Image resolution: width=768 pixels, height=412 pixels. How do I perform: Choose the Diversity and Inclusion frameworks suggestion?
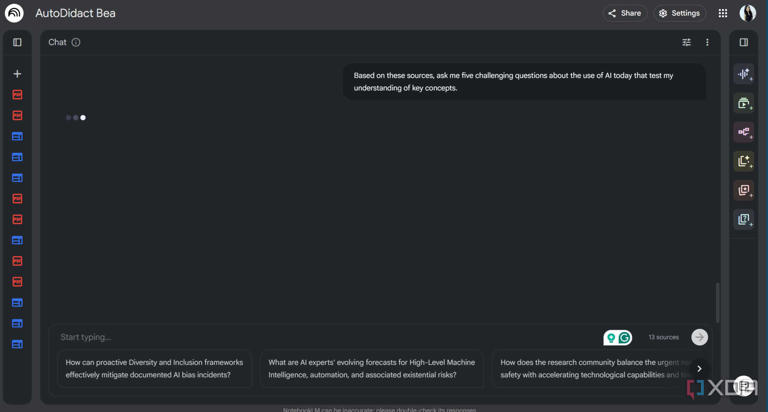pyautogui.click(x=154, y=368)
